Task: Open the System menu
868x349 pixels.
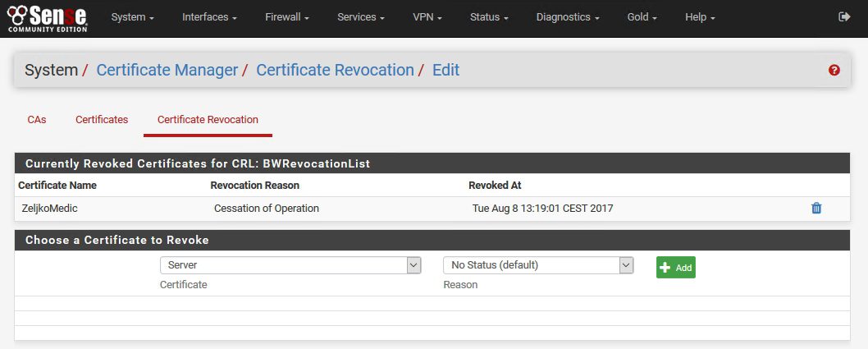Action: click(x=132, y=17)
